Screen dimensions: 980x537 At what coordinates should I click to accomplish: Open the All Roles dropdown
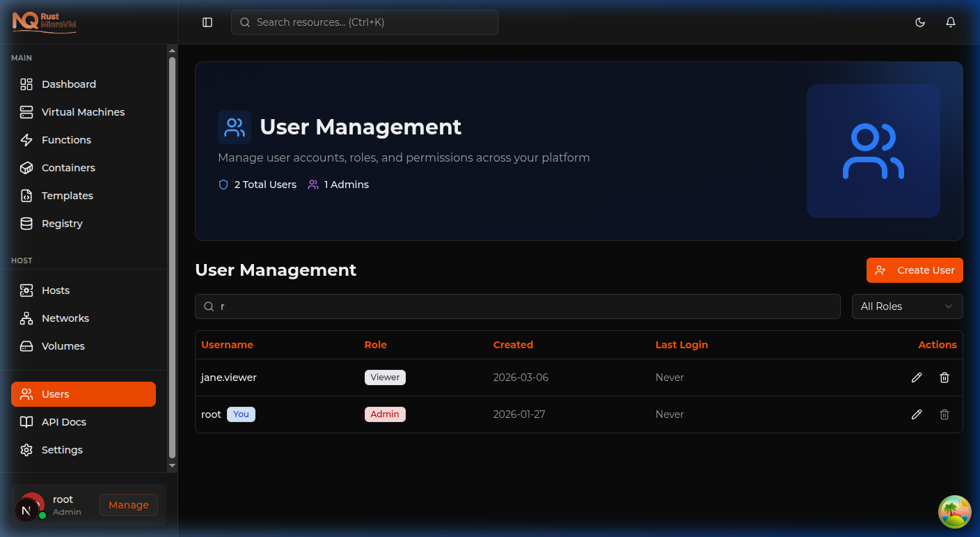click(907, 306)
